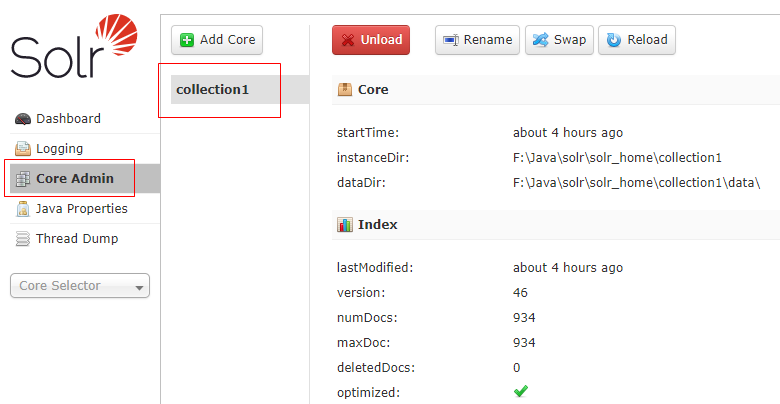The width and height of the screenshot is (780, 404).
Task: Click the Index section heading
Action: coord(378,224)
